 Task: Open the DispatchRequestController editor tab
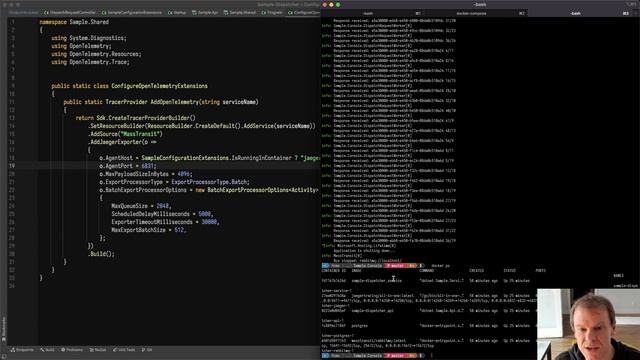click(x=70, y=13)
